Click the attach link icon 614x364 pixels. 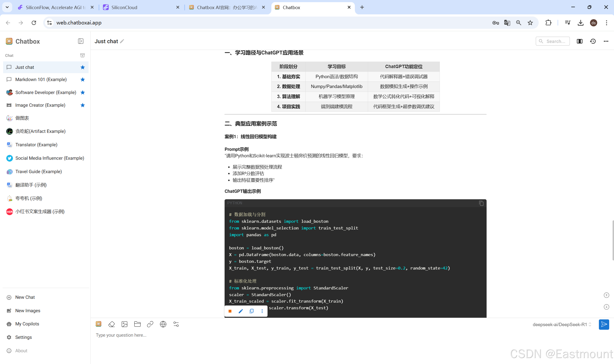point(150,324)
